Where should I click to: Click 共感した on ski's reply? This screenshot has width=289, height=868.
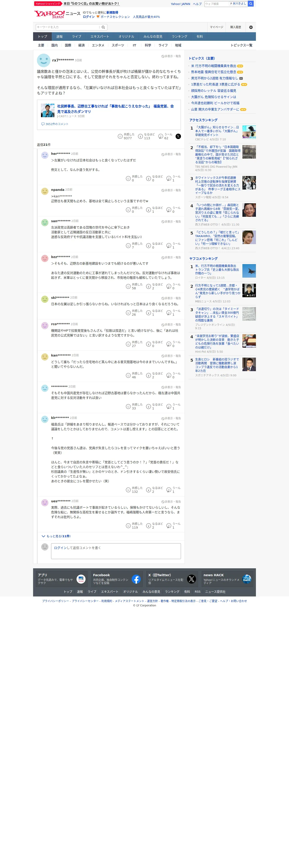pyautogui.click(x=134, y=312)
